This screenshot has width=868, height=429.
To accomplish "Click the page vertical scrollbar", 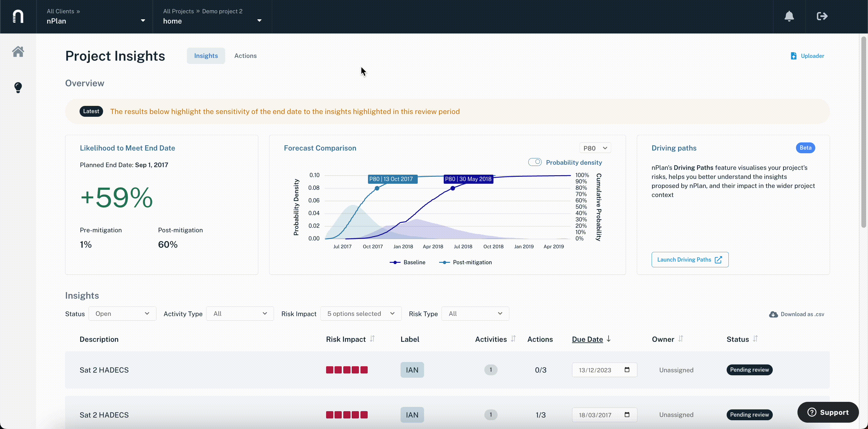I will 863,132.
